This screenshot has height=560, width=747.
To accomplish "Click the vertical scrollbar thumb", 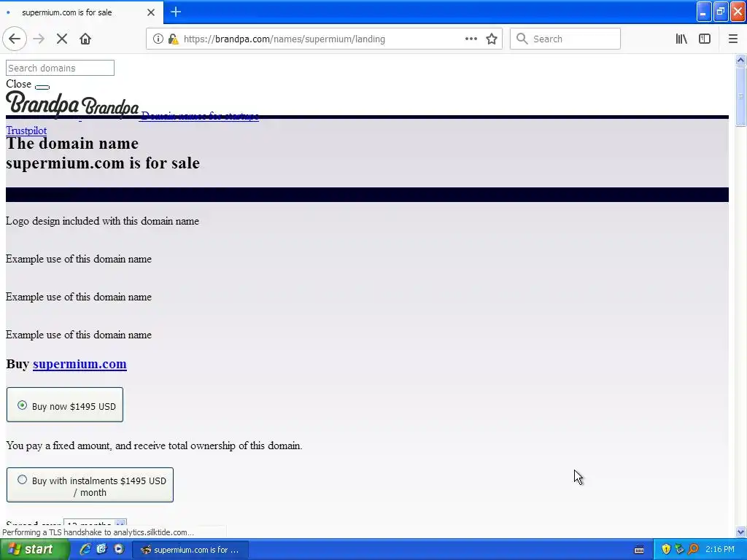I will pyautogui.click(x=740, y=96).
